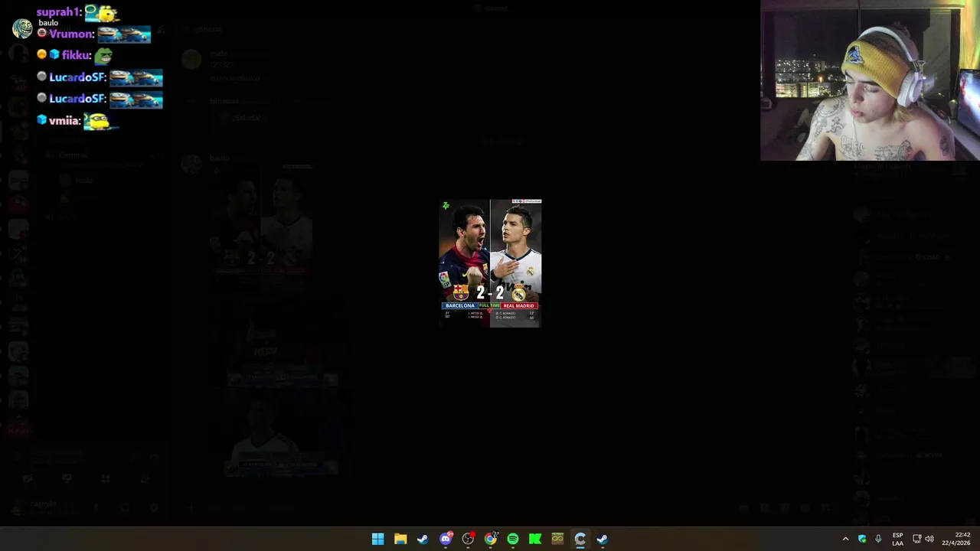
Task: Open Google Chrome from the taskbar
Action: coord(490,539)
